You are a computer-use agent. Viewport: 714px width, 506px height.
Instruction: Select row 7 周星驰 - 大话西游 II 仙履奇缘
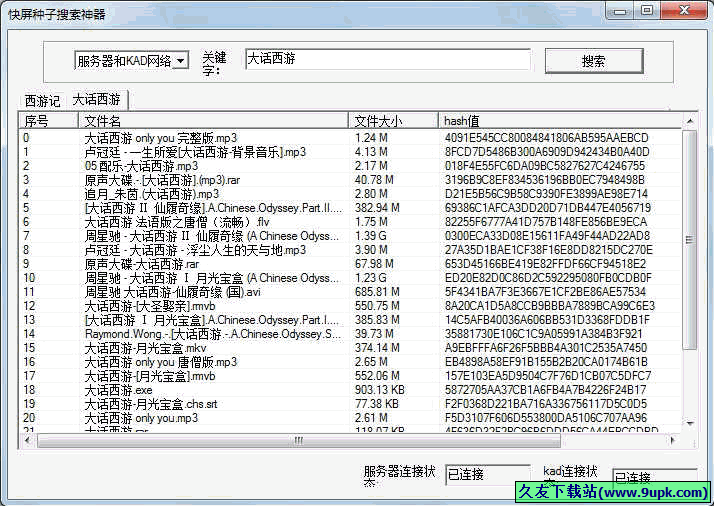click(x=351, y=236)
